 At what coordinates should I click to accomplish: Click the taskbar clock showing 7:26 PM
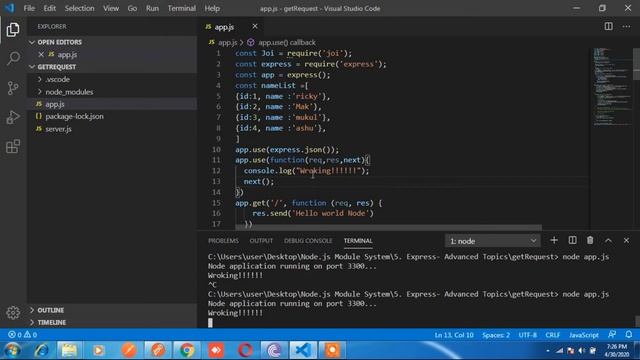pyautogui.click(x=617, y=350)
